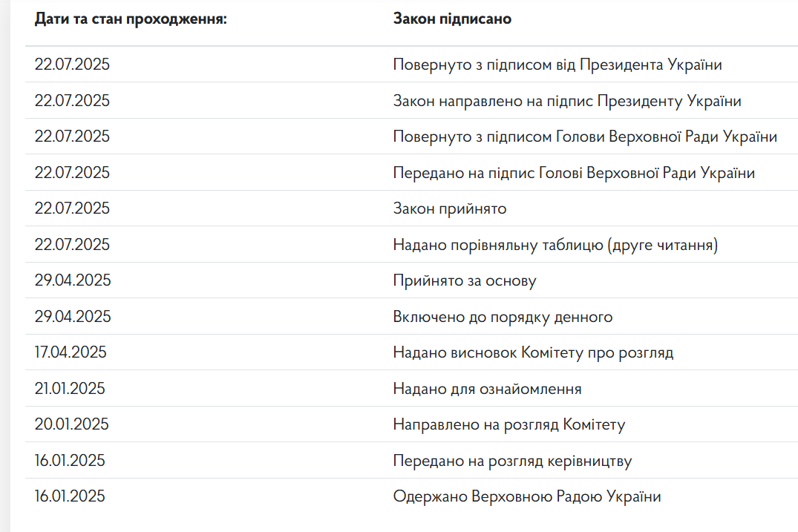Click the 'Закон підписано' heading text
The width and height of the screenshot is (798, 532).
[452, 19]
